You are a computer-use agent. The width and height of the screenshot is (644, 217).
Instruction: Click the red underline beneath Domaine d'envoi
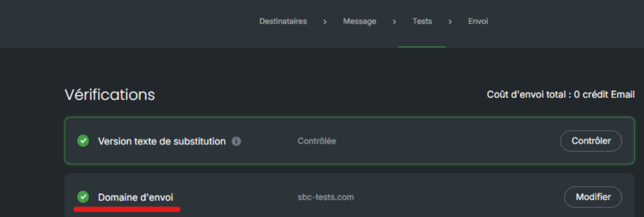coord(127,209)
